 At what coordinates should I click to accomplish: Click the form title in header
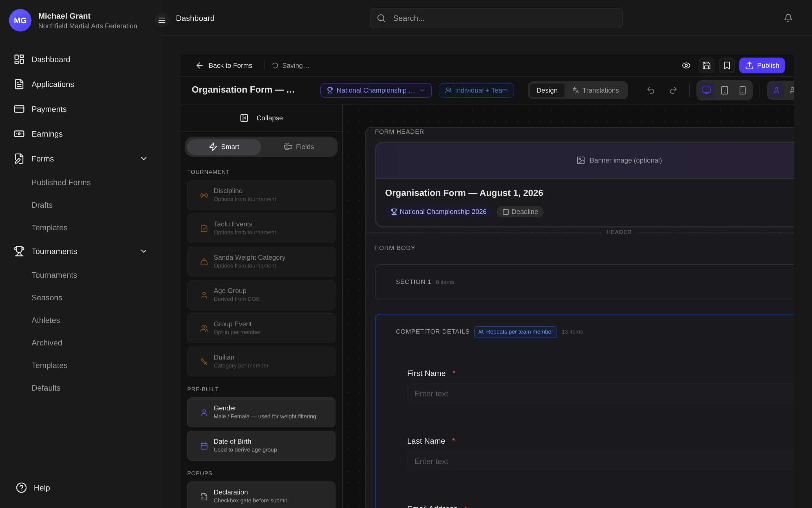point(464,193)
